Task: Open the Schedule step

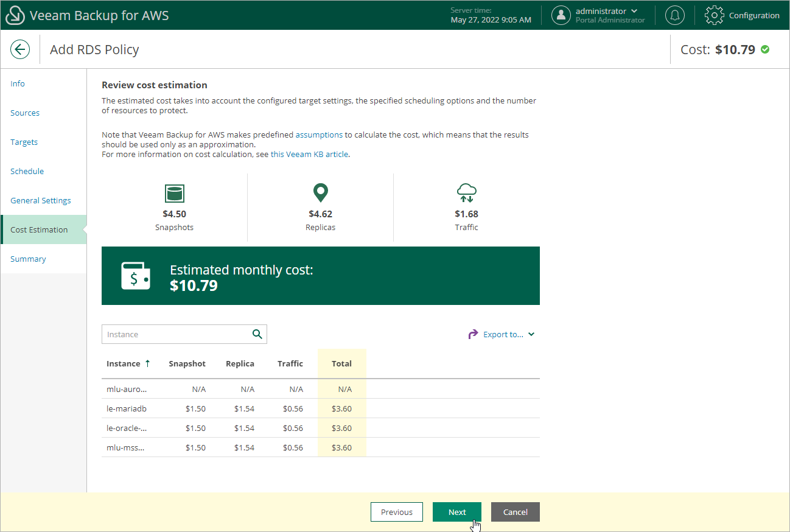Action: pos(27,171)
